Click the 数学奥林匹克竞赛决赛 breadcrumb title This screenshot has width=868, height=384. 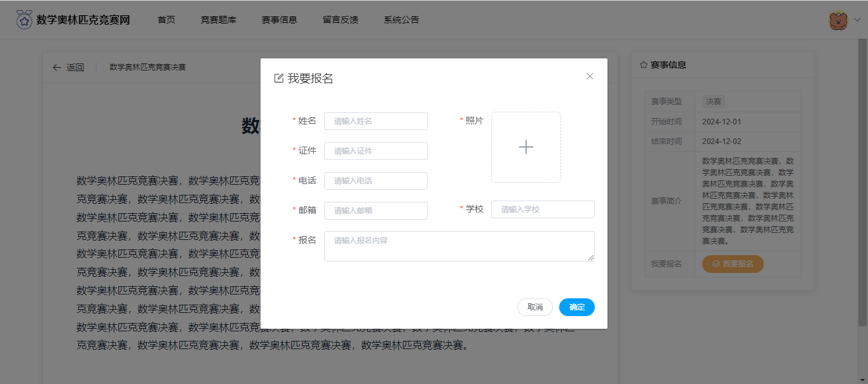coord(147,67)
